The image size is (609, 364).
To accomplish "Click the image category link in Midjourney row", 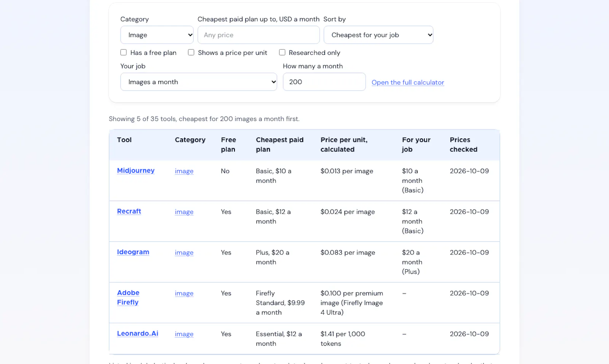I will [184, 171].
